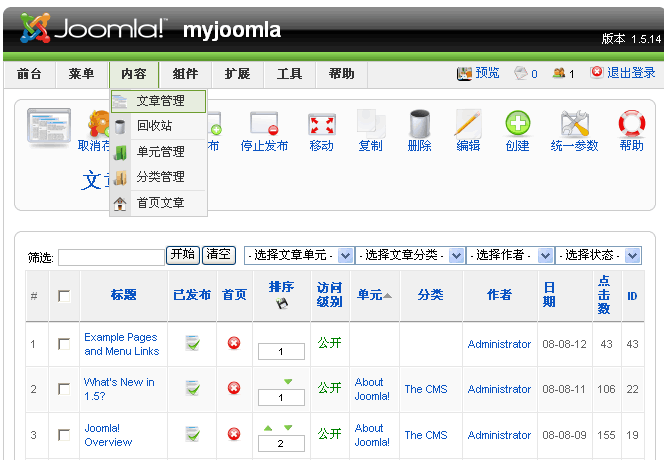Click order field in Joomla! Overview row
The width and height of the screenshot is (664, 460).
point(281,443)
